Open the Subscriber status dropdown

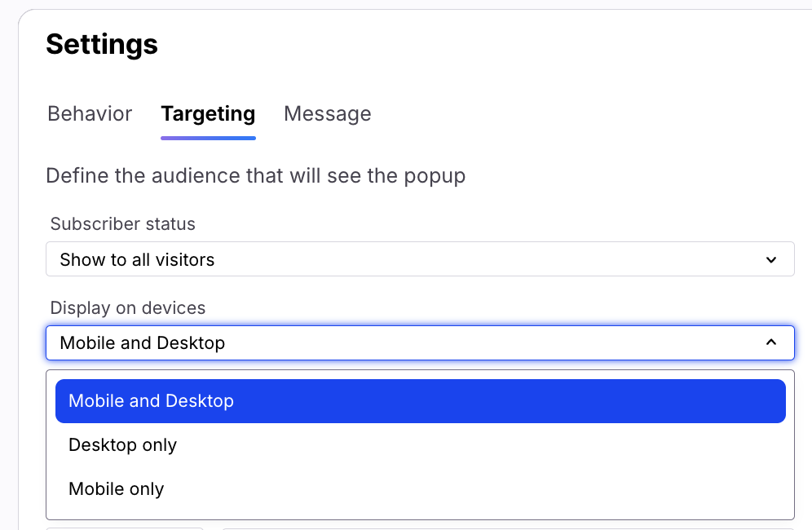420,260
